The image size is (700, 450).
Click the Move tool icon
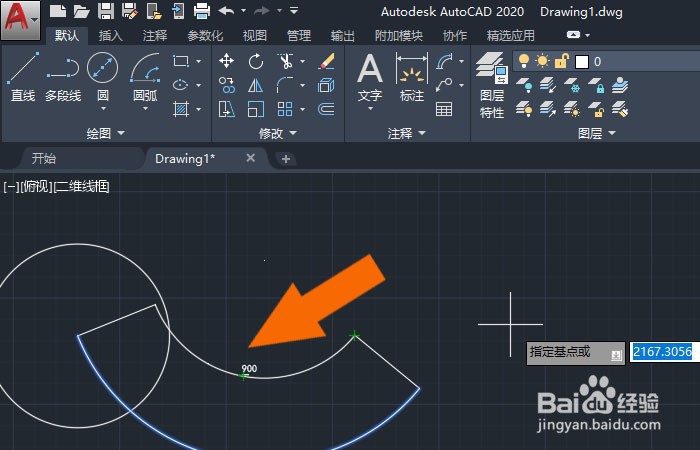click(227, 61)
